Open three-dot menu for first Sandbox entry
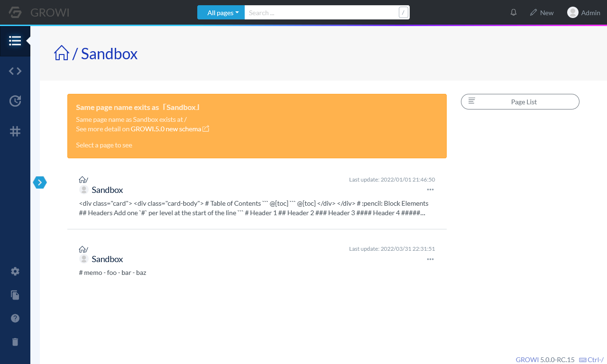Screen dimensions: 607x364 click(430, 190)
